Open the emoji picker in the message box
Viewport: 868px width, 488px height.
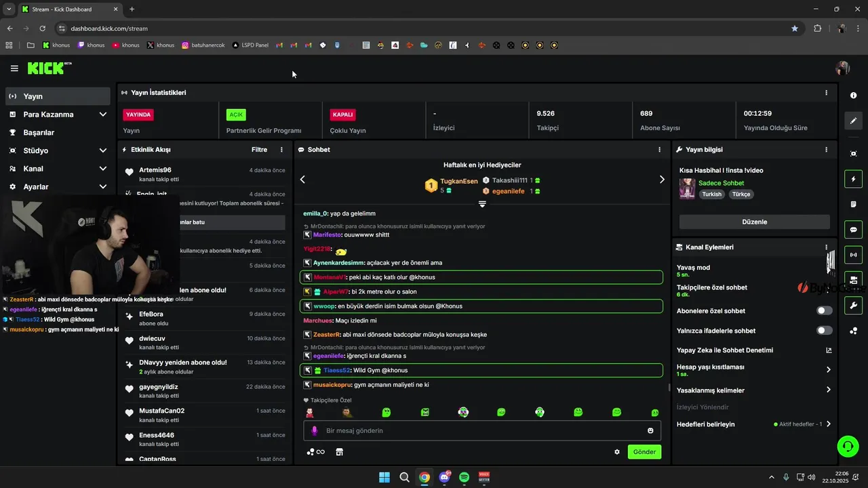(650, 430)
